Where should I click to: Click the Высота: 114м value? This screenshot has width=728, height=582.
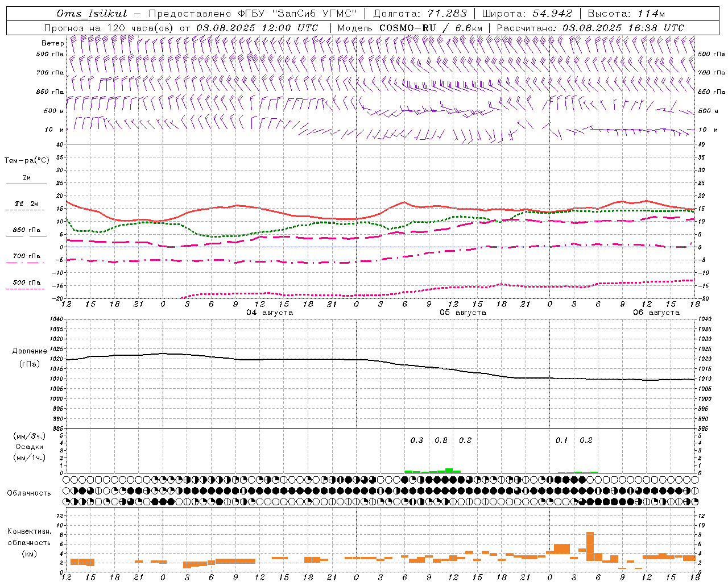tap(626, 14)
